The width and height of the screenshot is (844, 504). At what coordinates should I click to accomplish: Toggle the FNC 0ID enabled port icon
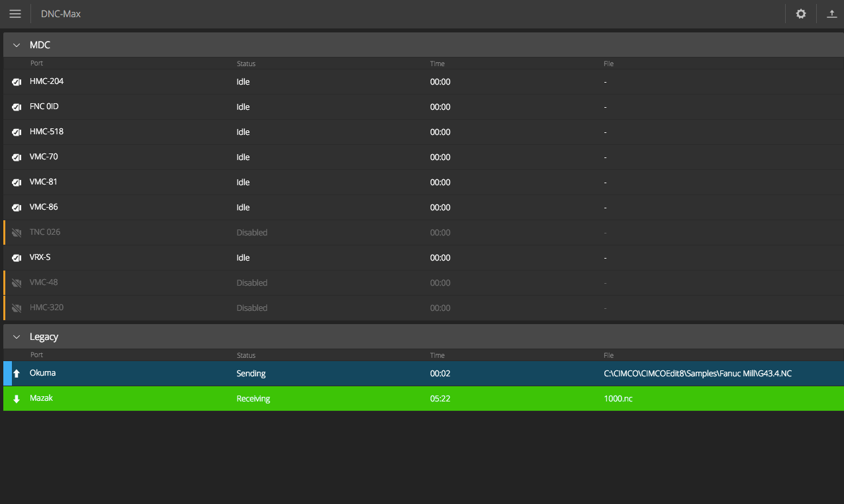click(17, 107)
